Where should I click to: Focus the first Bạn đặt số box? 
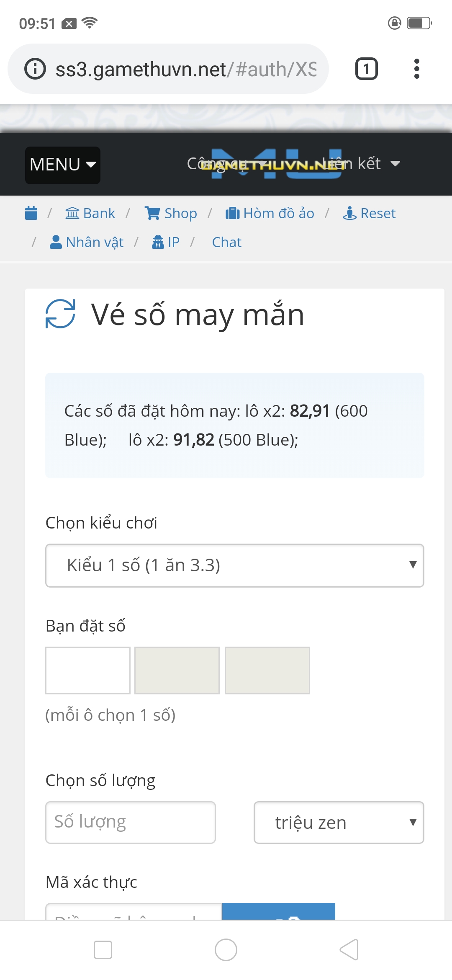88,670
